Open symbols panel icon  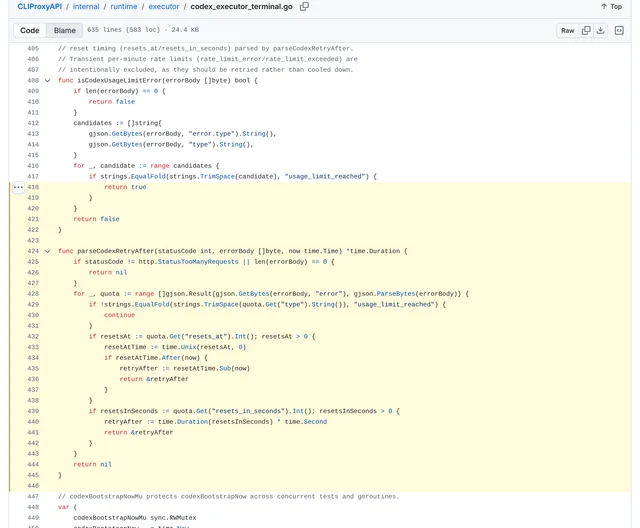tap(619, 31)
